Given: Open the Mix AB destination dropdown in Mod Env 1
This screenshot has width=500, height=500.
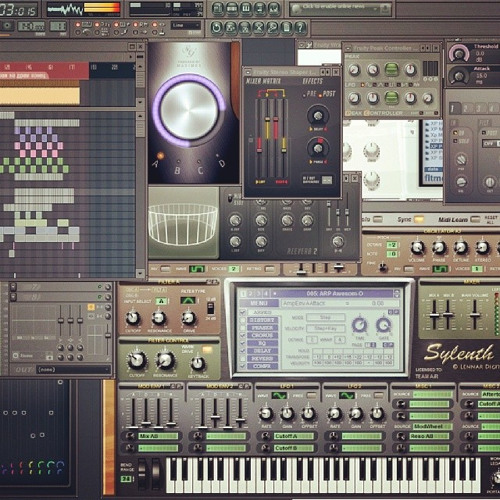Looking at the screenshot, I should tap(158, 436).
